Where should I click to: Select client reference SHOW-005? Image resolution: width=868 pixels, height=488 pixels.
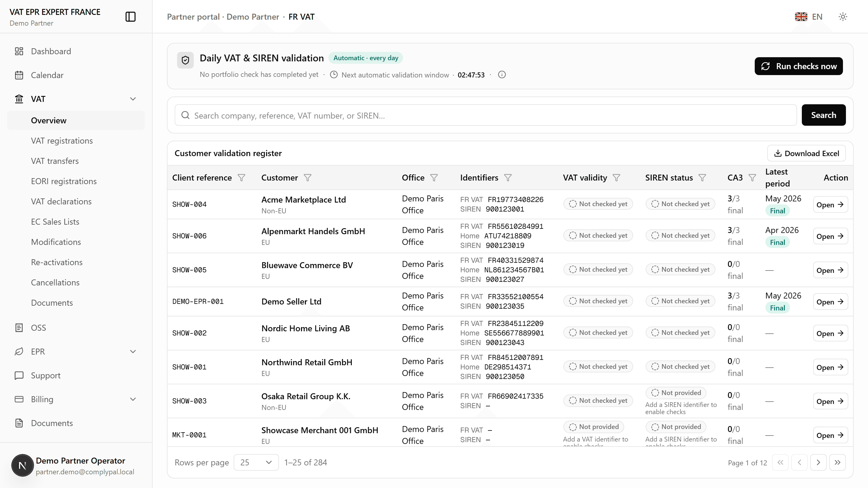tap(189, 270)
